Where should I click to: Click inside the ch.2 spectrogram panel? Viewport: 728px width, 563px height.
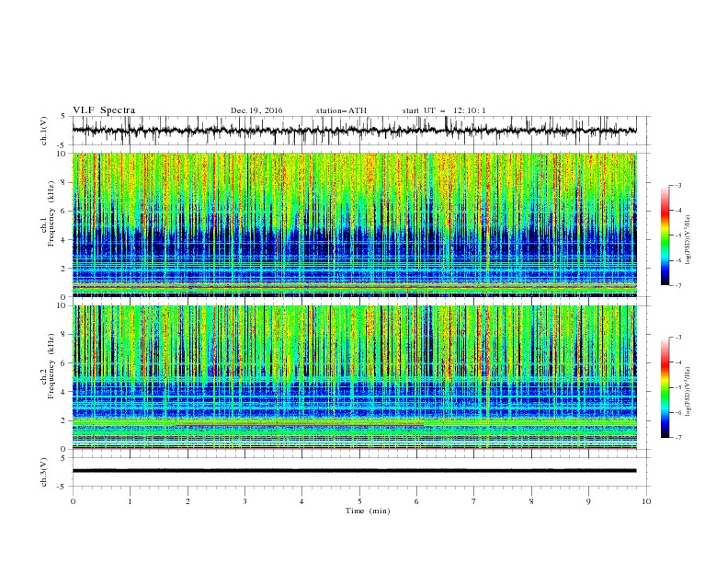[354, 377]
